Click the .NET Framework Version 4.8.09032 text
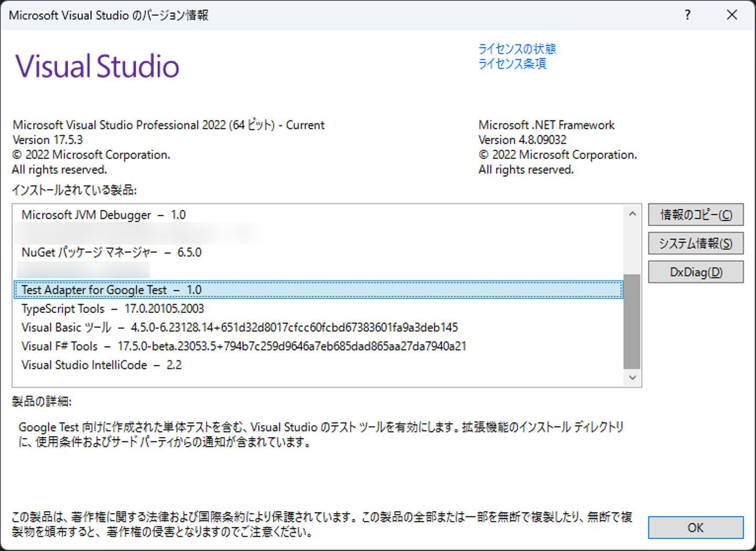The image size is (756, 551). coord(522,140)
